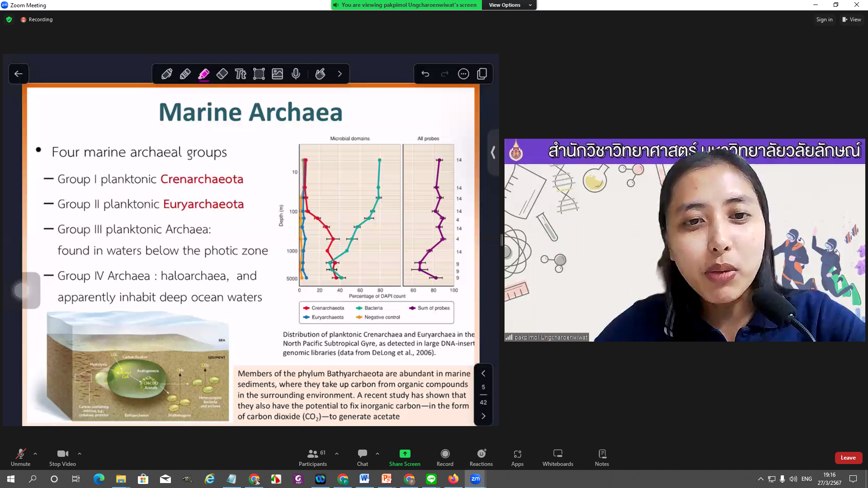Click the Record icon
This screenshot has height=488, width=868.
pos(445,454)
